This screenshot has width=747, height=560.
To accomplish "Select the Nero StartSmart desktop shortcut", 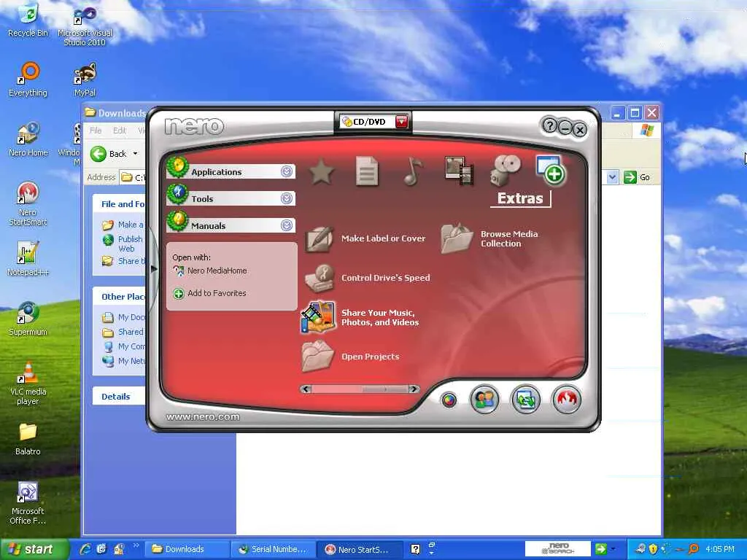I will tap(28, 204).
